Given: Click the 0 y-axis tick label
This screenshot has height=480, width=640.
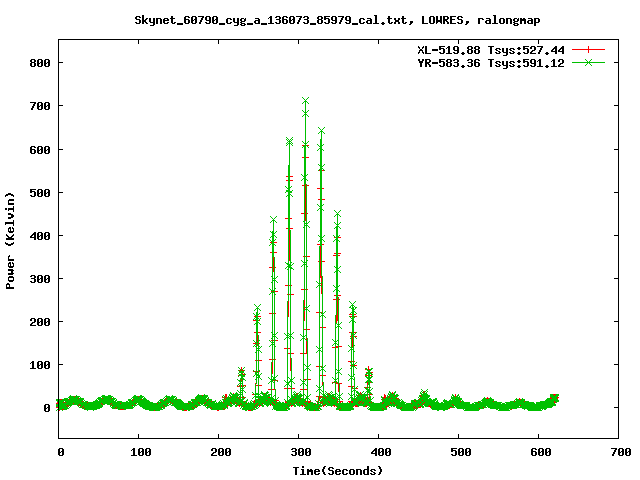Looking at the screenshot, I should point(47,408).
